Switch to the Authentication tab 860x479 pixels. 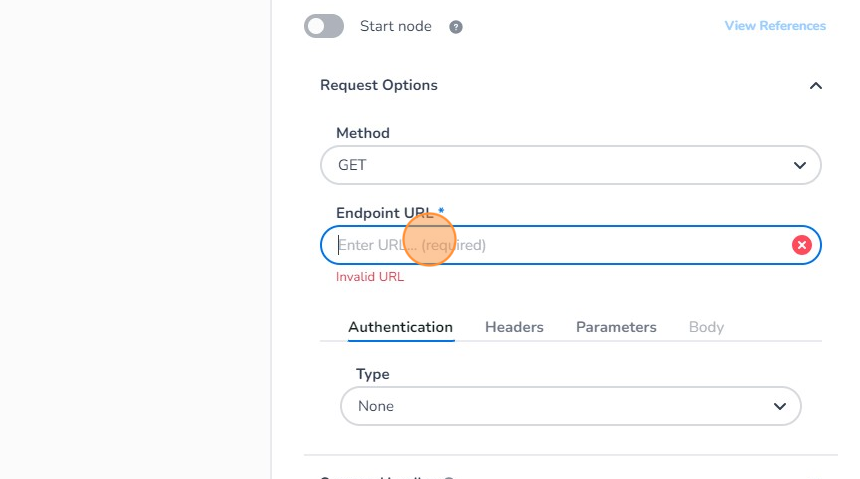point(400,327)
